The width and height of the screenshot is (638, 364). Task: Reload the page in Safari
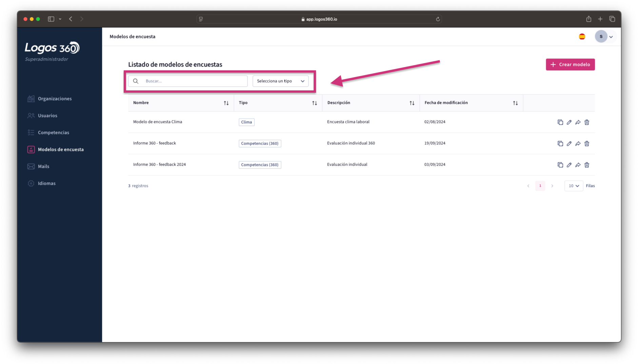point(438,19)
